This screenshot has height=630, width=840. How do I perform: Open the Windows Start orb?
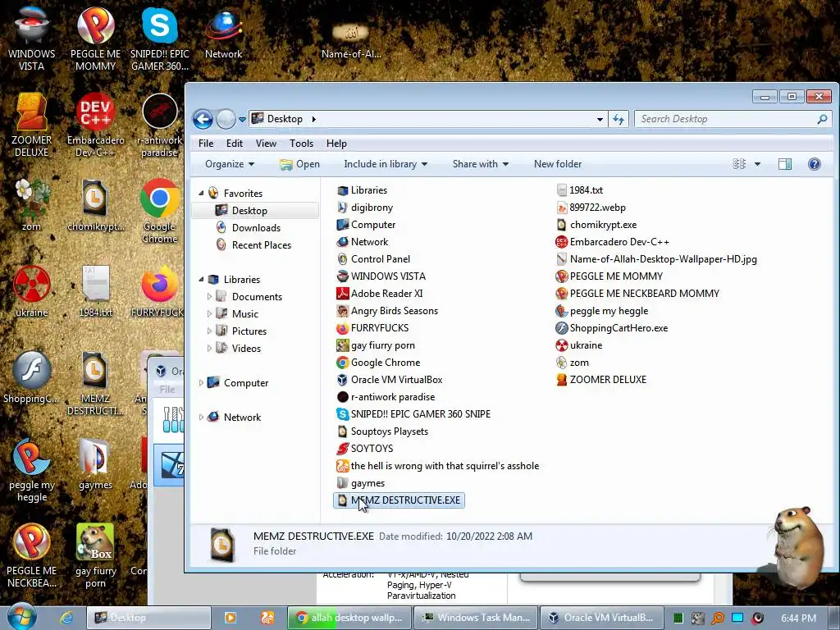point(21,617)
